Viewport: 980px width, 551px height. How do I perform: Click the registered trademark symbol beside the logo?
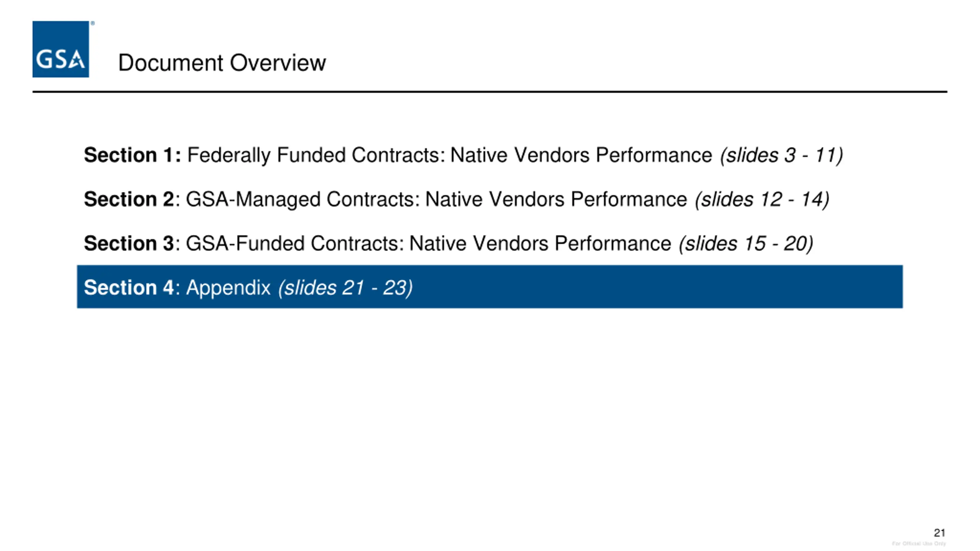93,23
